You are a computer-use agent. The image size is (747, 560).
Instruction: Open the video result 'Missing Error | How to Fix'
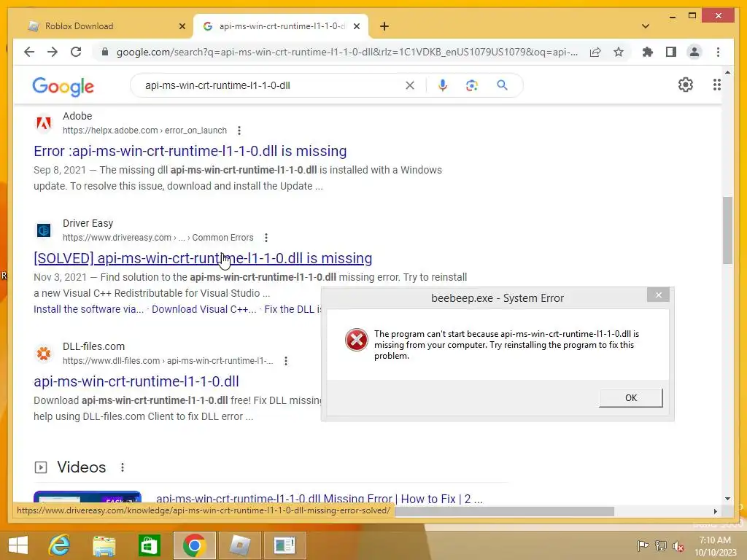tap(320, 499)
